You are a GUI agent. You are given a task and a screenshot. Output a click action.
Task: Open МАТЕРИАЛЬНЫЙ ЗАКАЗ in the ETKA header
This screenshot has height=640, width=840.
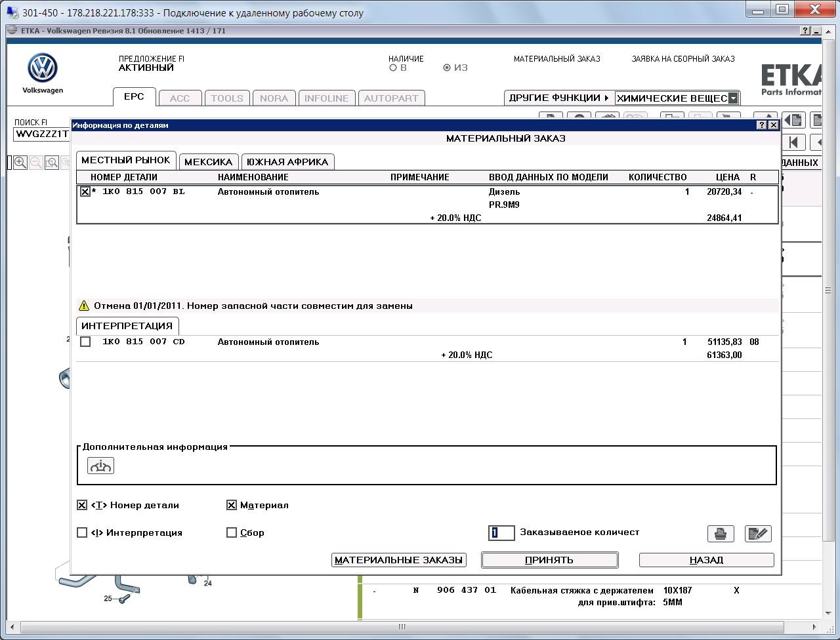pos(557,59)
